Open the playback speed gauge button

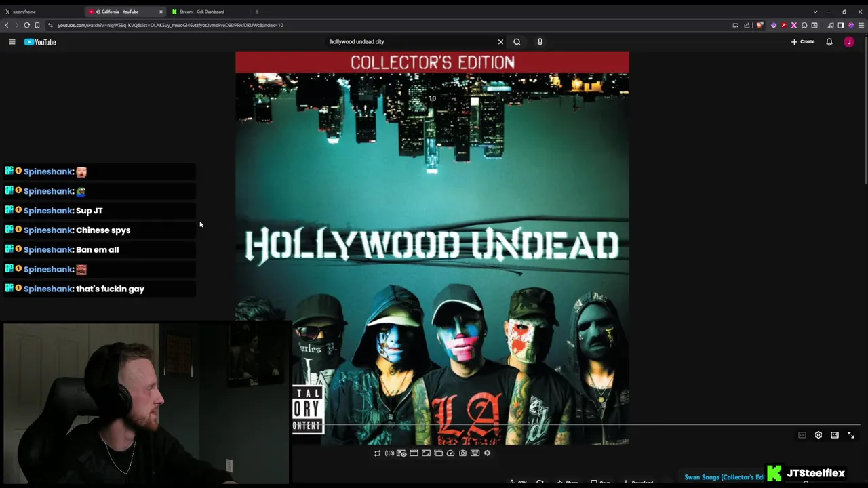coord(450,453)
